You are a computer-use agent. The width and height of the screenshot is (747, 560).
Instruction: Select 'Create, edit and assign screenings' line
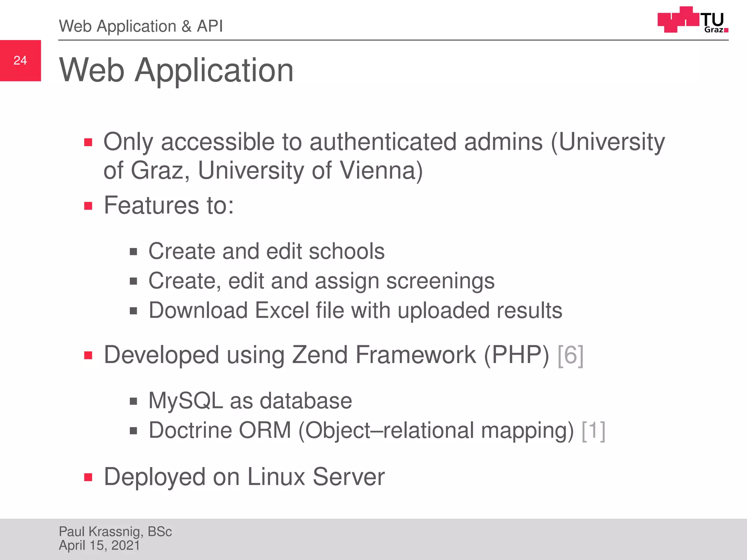click(x=321, y=281)
